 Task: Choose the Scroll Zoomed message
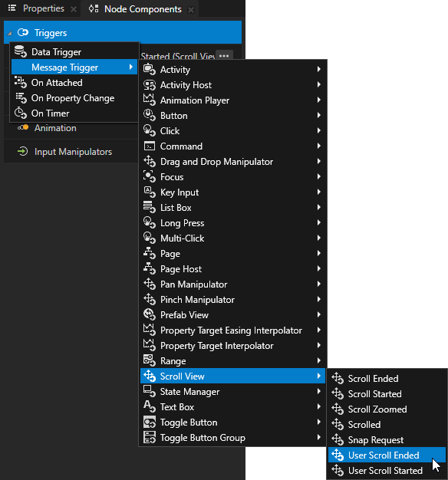[387, 409]
